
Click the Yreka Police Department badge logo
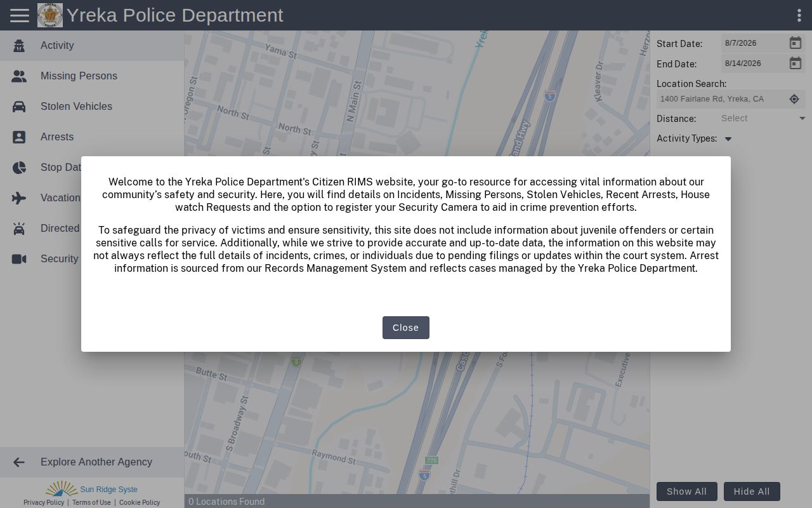point(50,15)
